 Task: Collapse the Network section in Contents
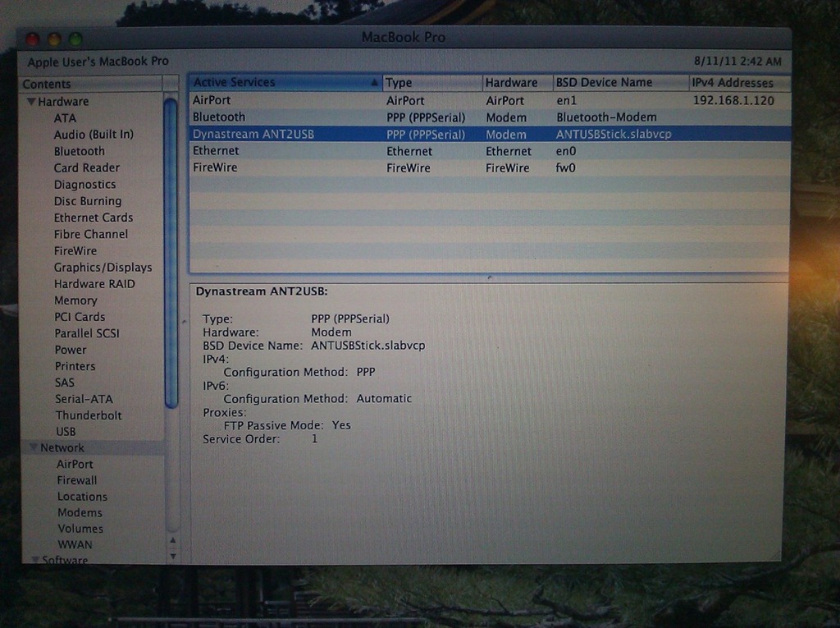pyautogui.click(x=33, y=447)
